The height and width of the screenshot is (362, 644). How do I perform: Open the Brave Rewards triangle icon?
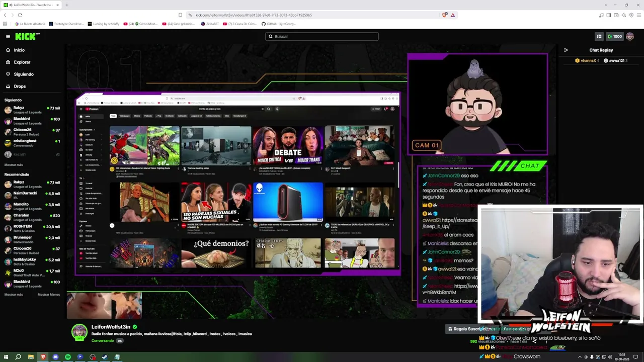point(453,15)
